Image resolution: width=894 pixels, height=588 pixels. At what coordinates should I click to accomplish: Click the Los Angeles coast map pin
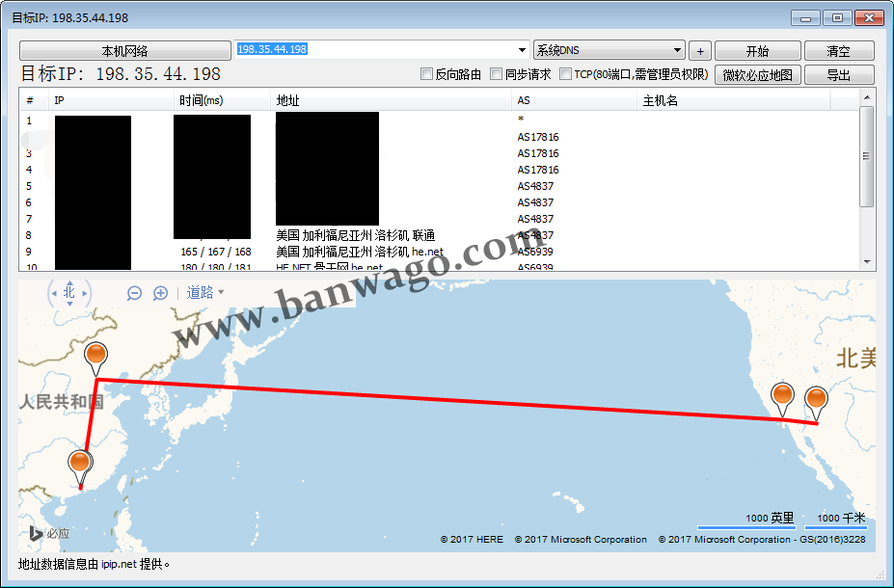(783, 395)
